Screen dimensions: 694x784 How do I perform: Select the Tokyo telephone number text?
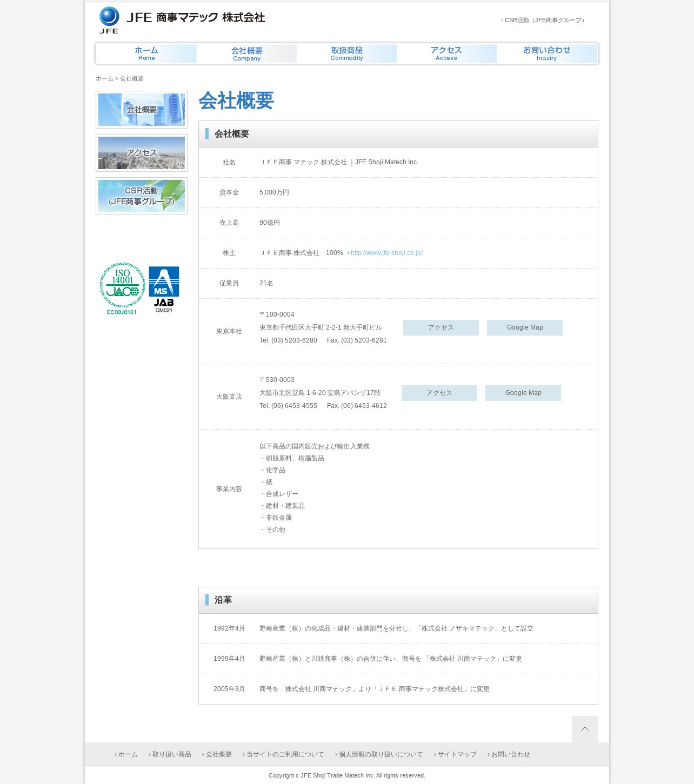tap(288, 340)
